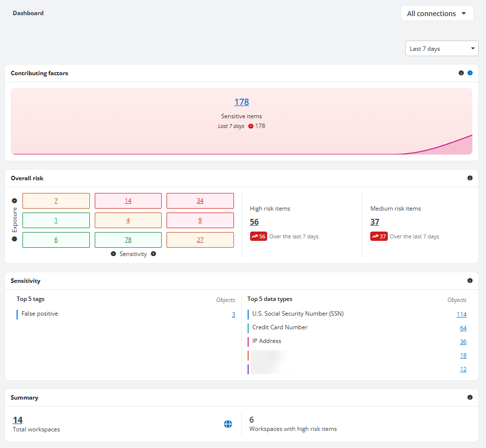Click the minus icon below Exposure axis
Image resolution: width=486 pixels, height=448 pixels.
[14, 239]
